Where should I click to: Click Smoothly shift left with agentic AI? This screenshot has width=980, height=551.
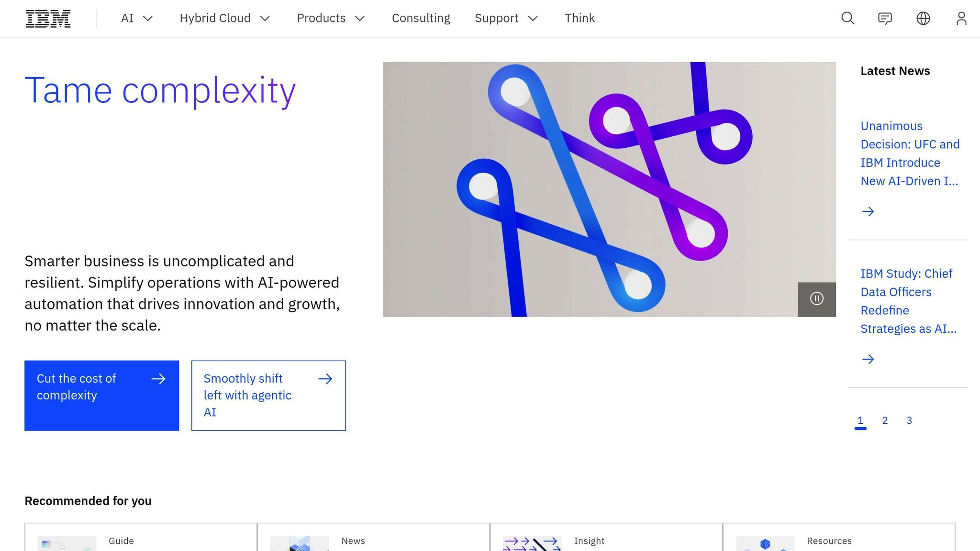[268, 396]
